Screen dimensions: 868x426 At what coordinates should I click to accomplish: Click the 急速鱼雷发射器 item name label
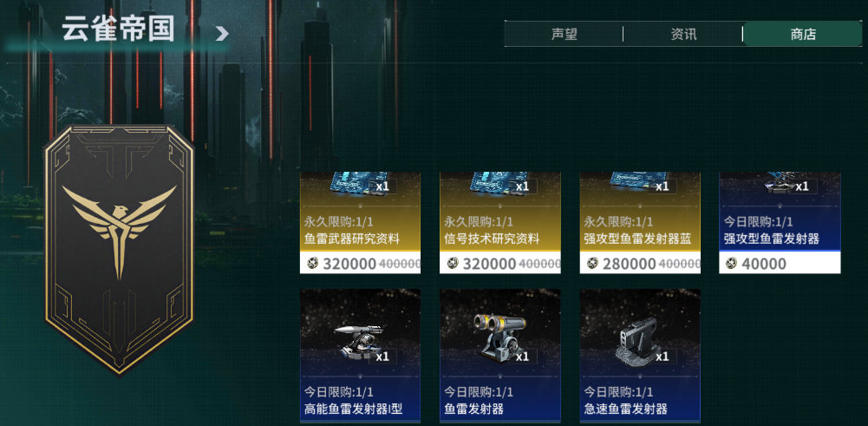625,410
